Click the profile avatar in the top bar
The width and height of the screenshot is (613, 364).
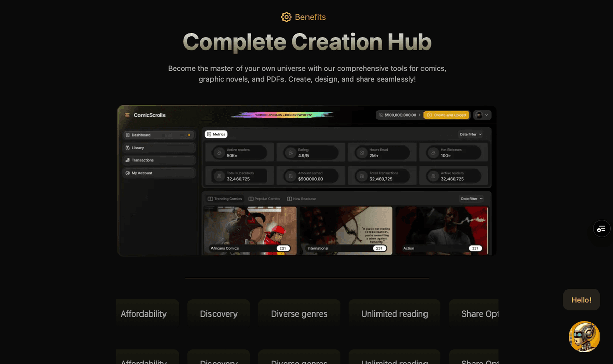pos(478,115)
